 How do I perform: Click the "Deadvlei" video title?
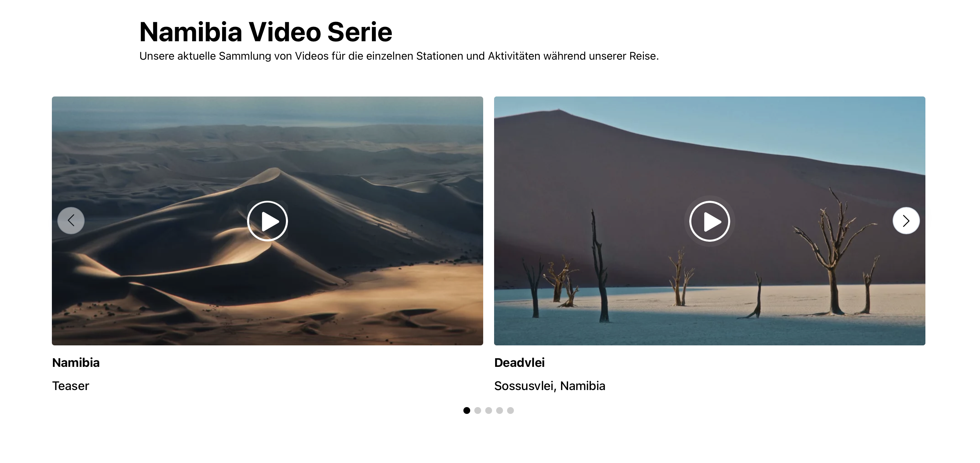[x=519, y=363]
